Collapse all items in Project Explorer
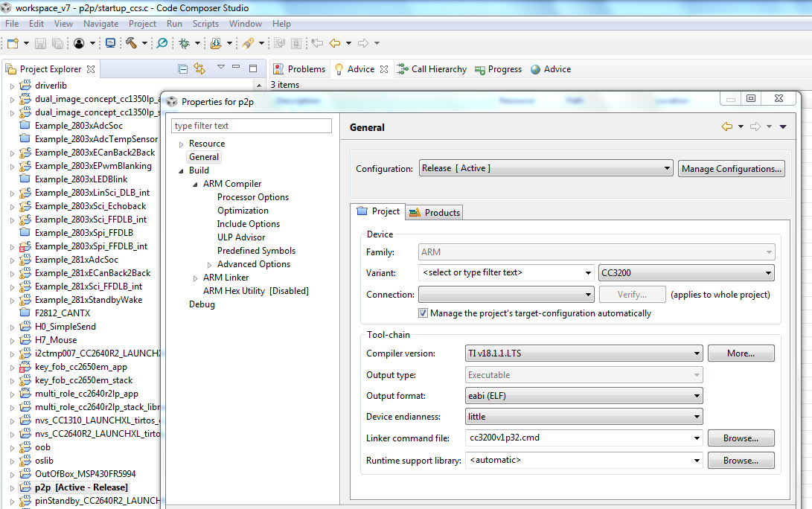Image resolution: width=812 pixels, height=509 pixels. click(x=183, y=68)
